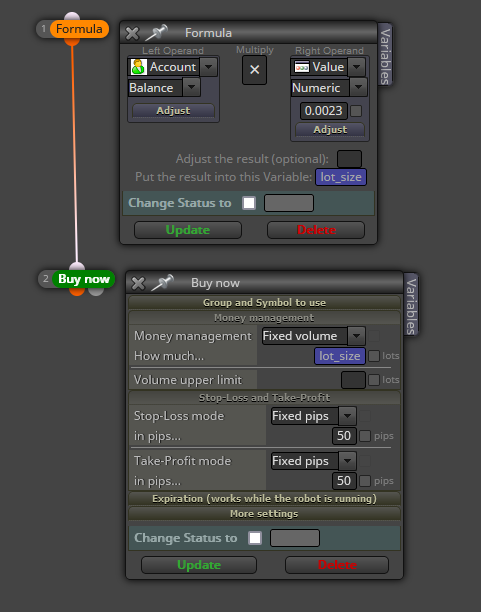Click the Value type icon in Right Operand
481x612 pixels.
click(301, 67)
